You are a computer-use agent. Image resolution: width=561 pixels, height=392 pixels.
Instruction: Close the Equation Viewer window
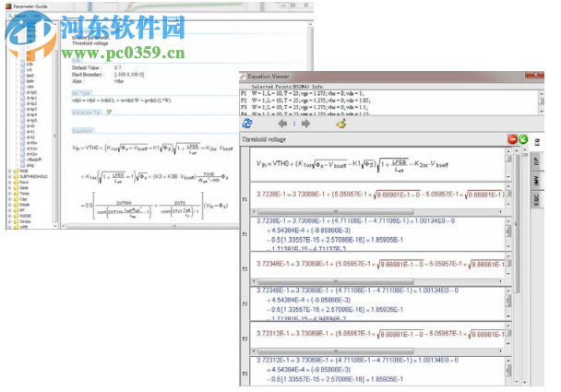535,75
